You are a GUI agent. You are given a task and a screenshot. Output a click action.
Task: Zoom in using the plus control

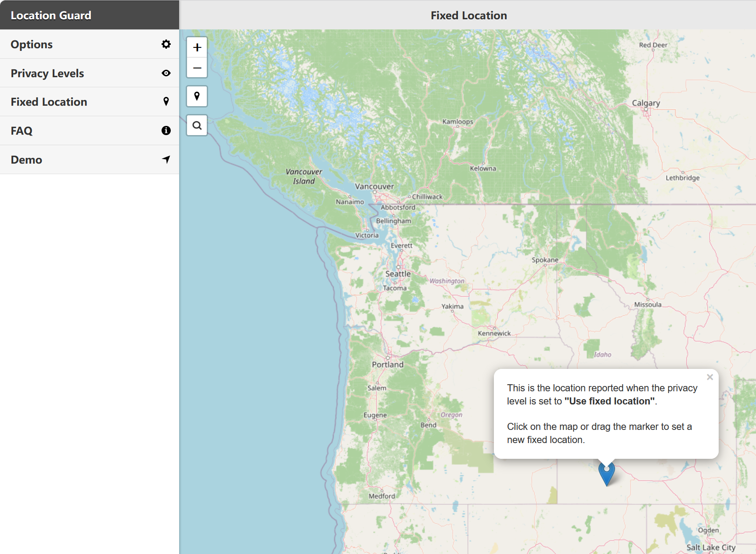(x=197, y=46)
